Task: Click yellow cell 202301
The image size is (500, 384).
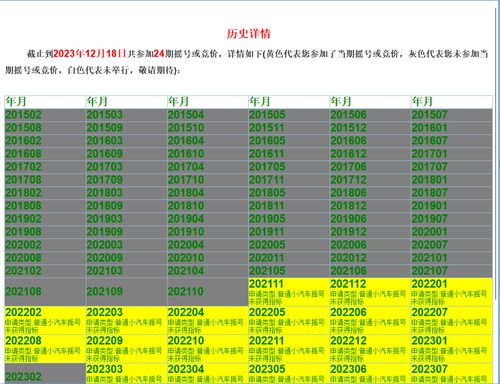Action: click(x=452, y=349)
